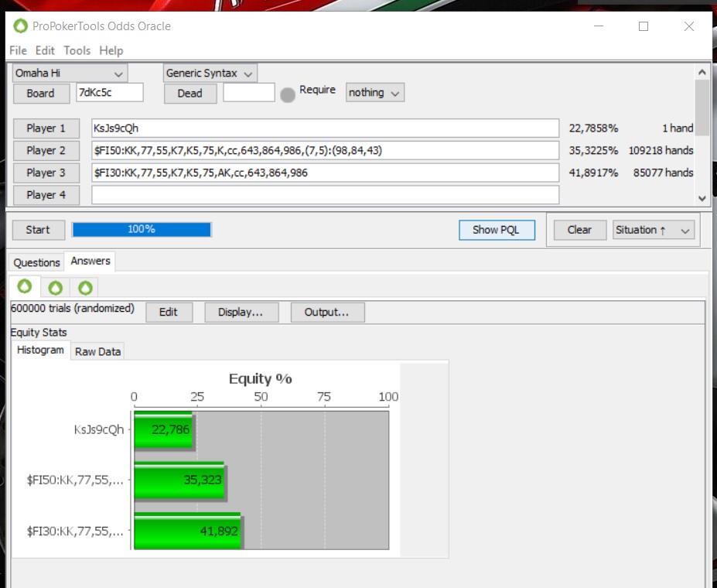Open the Require nothing dropdown
Image resolution: width=717 pixels, height=588 pixels.
(375, 93)
